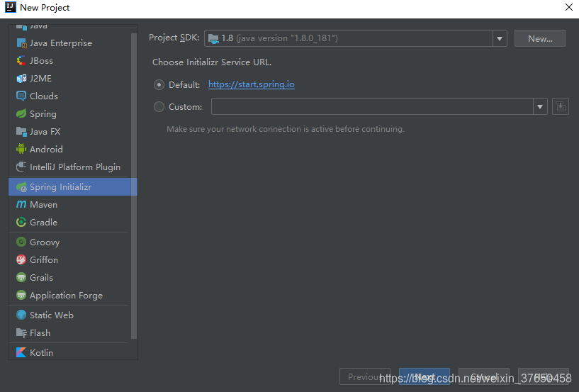Click the IntelliJ Platform Plugin icon
Image resolution: width=579 pixels, height=392 pixels.
click(x=21, y=167)
